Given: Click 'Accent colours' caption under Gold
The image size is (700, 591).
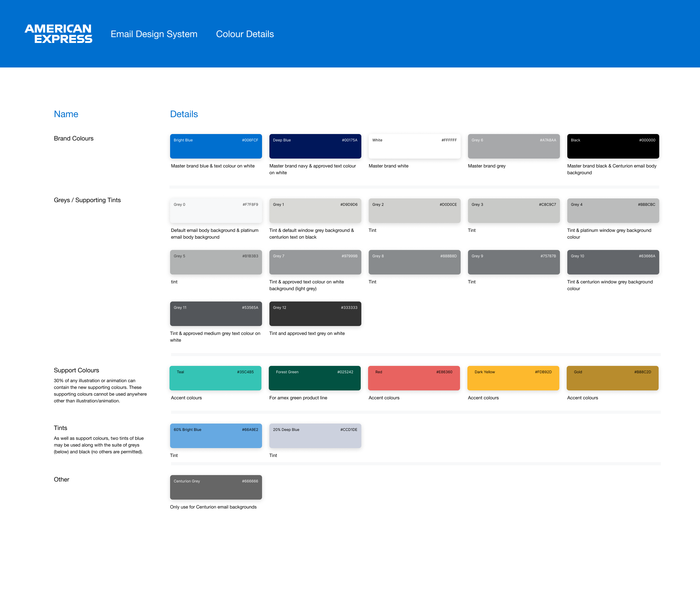Looking at the screenshot, I should pyautogui.click(x=583, y=398).
